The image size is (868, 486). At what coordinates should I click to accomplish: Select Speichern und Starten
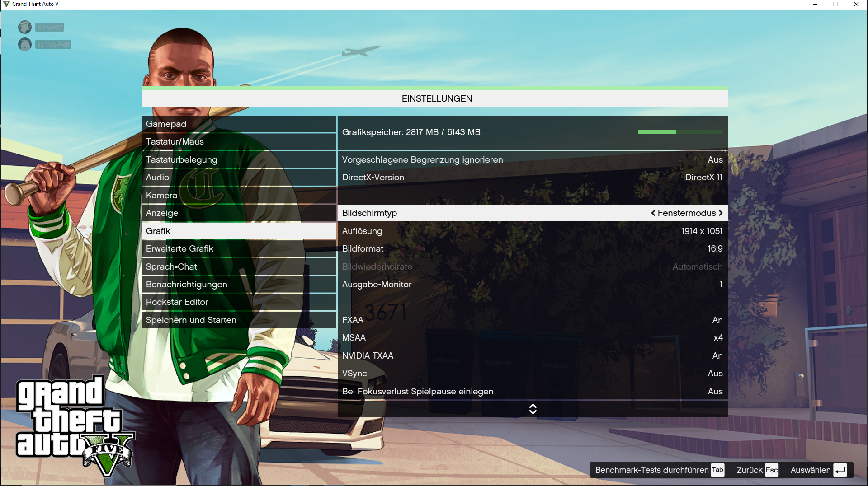click(239, 320)
